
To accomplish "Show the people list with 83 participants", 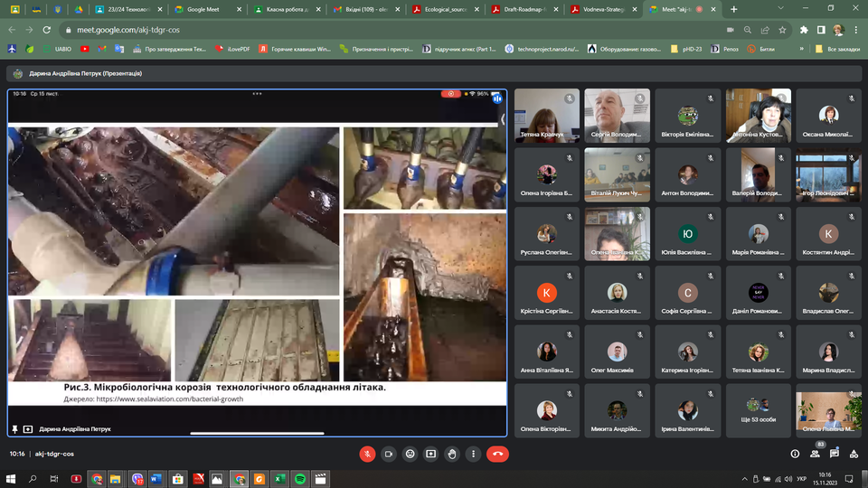I will point(815,454).
